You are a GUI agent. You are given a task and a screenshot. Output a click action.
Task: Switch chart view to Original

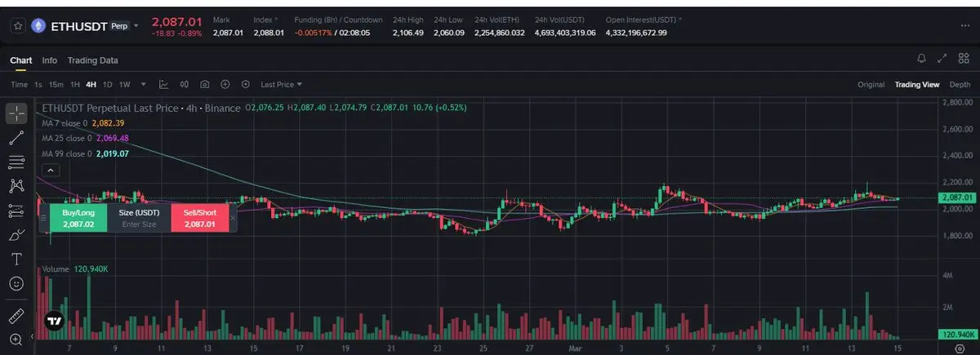(871, 85)
